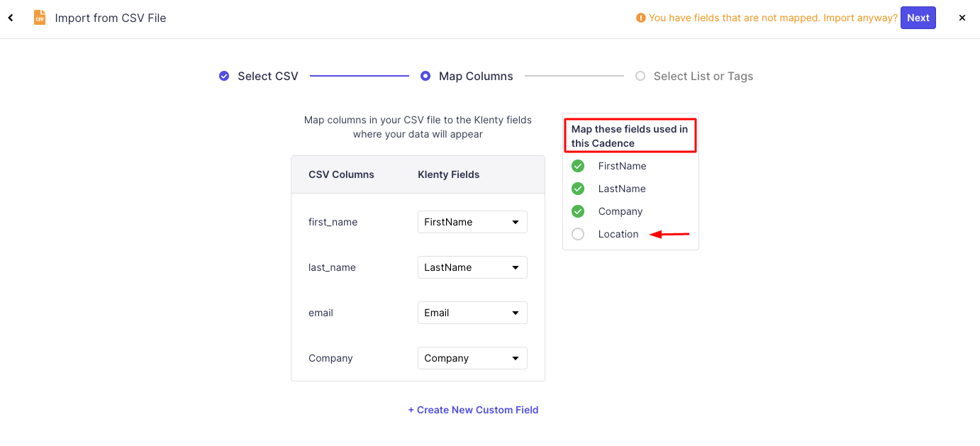Open the FirstName field dropdown
This screenshot has width=980, height=446.
tap(472, 222)
